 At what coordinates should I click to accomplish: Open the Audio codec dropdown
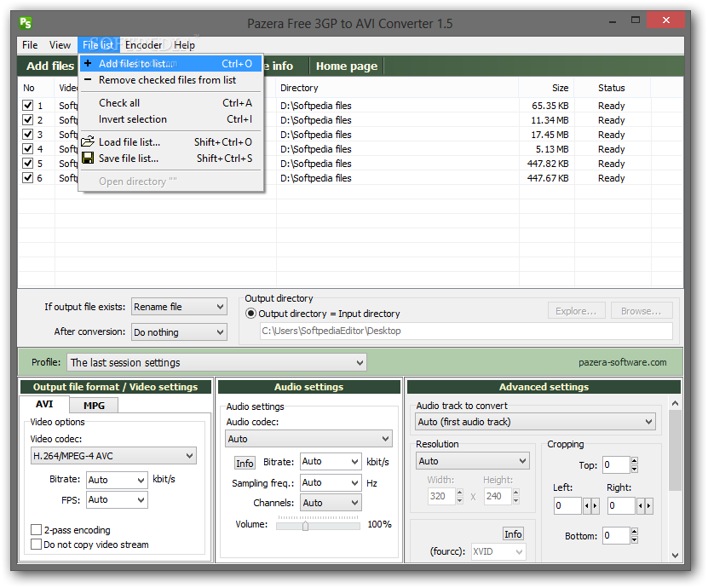click(309, 439)
